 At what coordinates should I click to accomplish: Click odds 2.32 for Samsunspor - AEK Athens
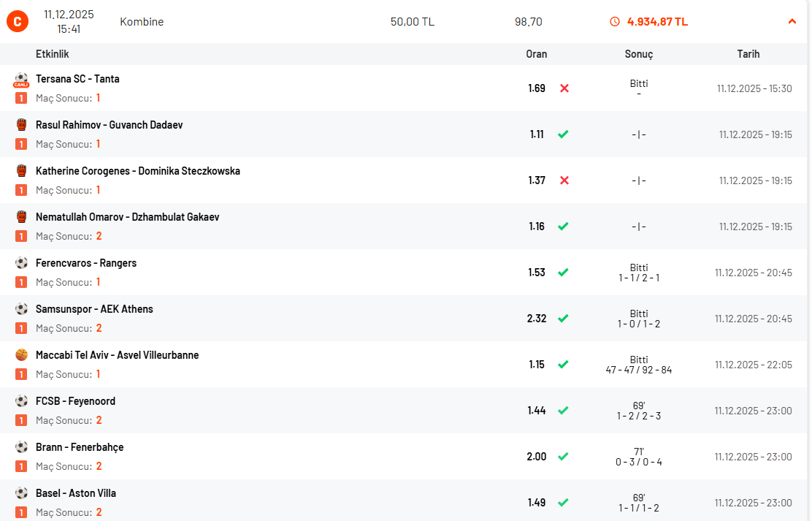[x=537, y=319]
